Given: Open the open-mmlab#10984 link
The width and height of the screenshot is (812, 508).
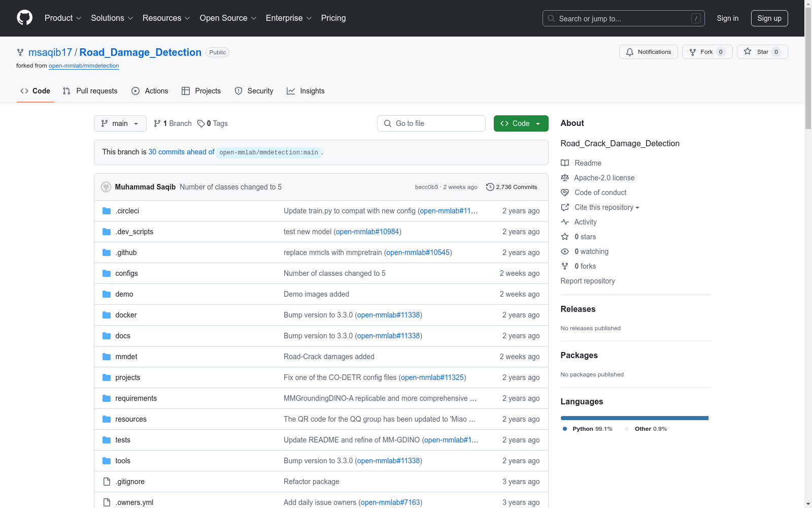Looking at the screenshot, I should pos(367,232).
